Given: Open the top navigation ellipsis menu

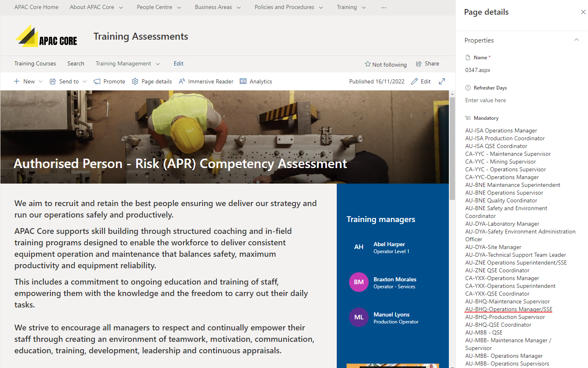Looking at the screenshot, I should (x=383, y=7).
